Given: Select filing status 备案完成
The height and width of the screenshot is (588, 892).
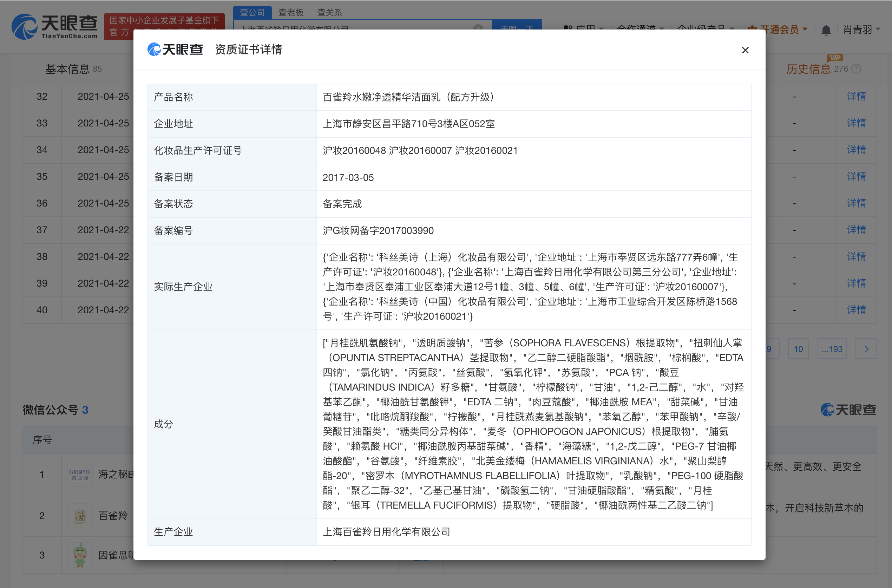Looking at the screenshot, I should point(342,204).
